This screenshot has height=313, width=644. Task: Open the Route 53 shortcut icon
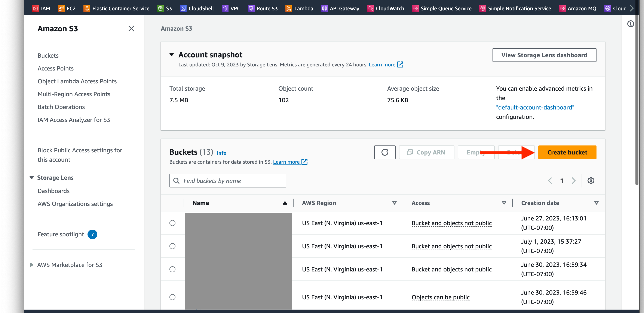pyautogui.click(x=251, y=8)
